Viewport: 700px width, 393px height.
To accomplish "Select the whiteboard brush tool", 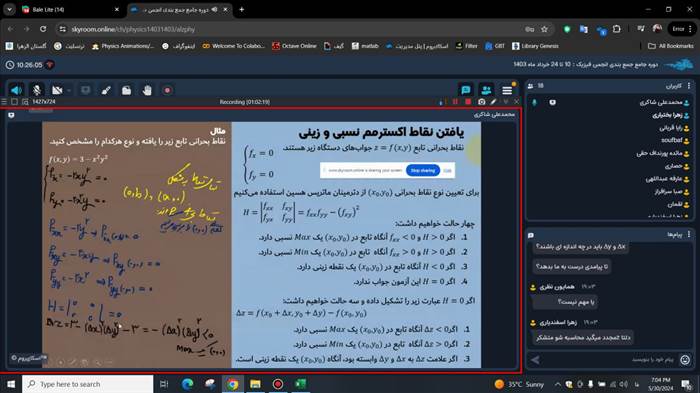I will [106, 90].
